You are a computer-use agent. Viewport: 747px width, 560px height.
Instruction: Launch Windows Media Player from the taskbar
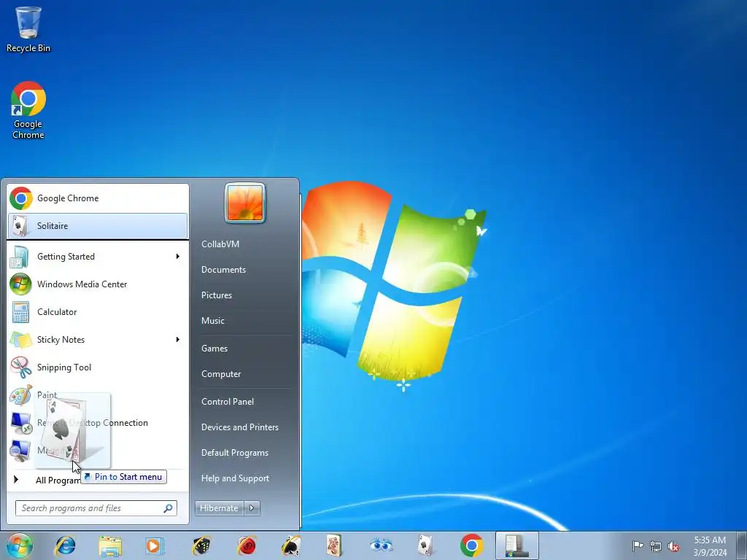pos(155,545)
